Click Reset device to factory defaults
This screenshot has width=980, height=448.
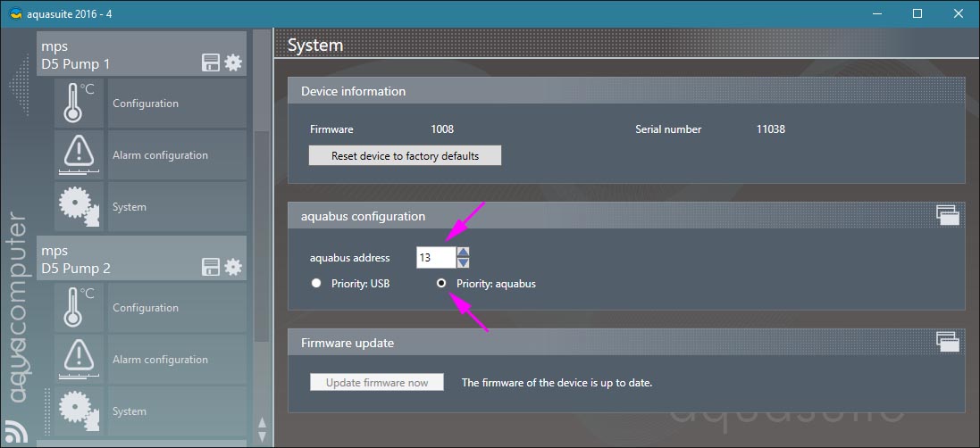405,156
